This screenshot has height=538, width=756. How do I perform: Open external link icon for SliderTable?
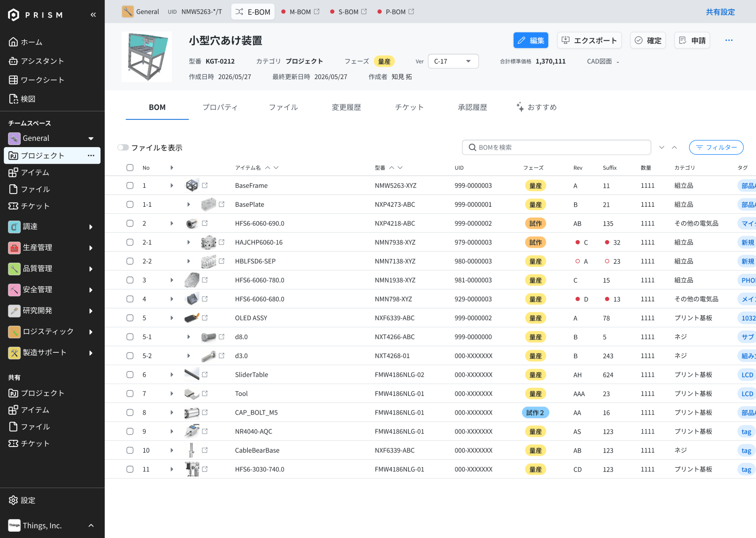coord(205,374)
